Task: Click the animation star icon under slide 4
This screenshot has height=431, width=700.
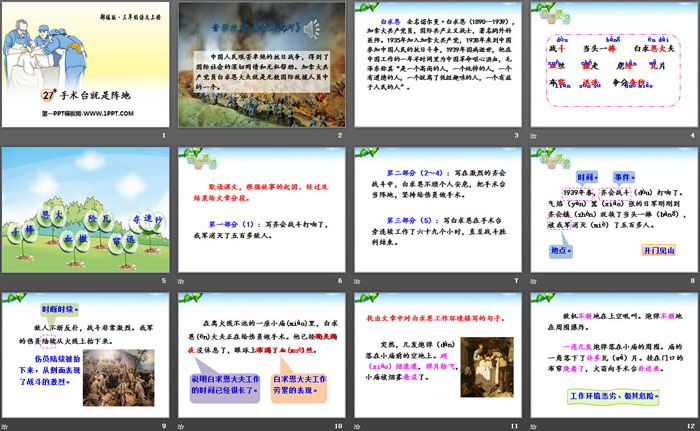Action: pyautogui.click(x=533, y=136)
